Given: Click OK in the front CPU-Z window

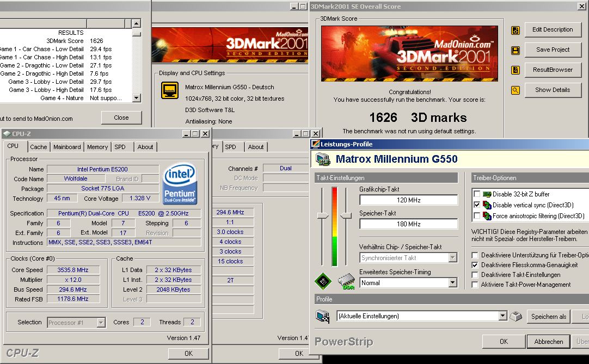Looking at the screenshot, I should [x=188, y=354].
